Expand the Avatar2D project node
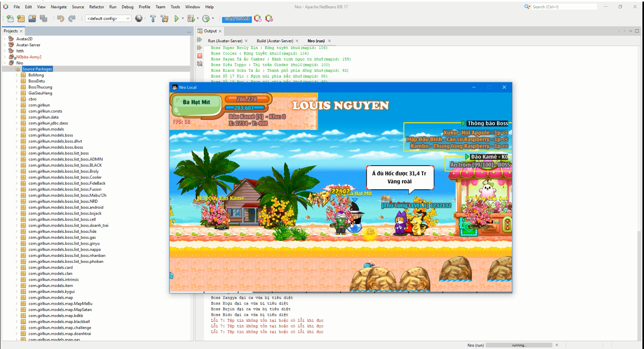The width and height of the screenshot is (644, 349). click(5, 39)
